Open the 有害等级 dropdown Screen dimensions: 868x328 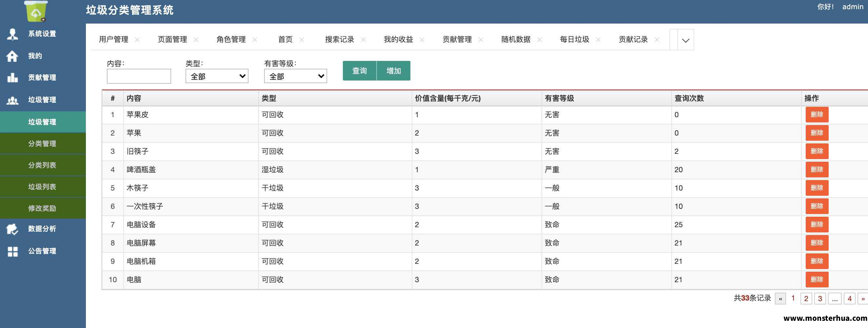point(296,76)
